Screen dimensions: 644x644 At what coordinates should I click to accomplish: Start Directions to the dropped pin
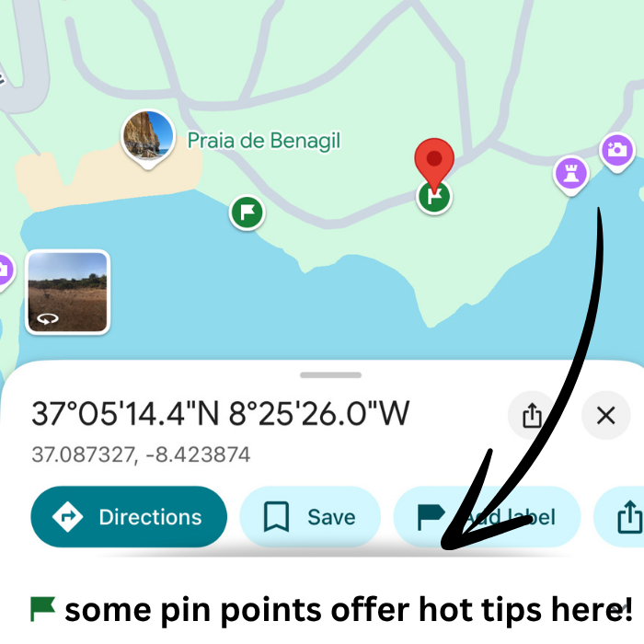click(x=129, y=517)
